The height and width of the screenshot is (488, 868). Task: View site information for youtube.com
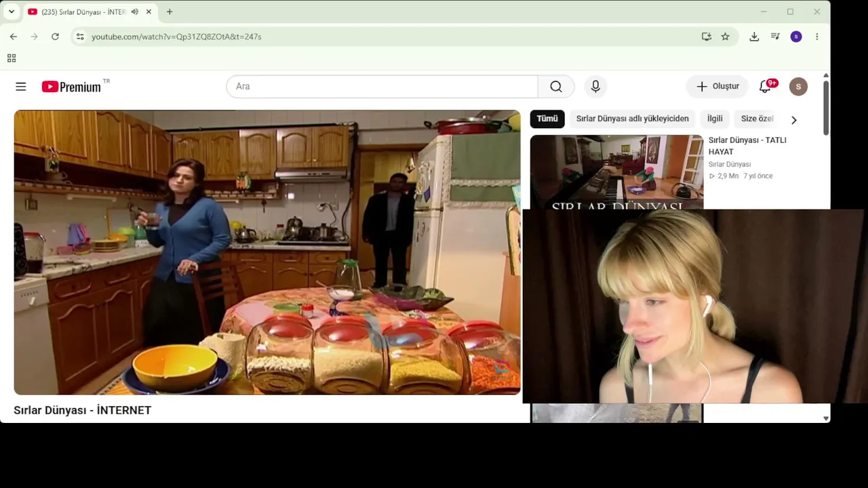tap(80, 37)
